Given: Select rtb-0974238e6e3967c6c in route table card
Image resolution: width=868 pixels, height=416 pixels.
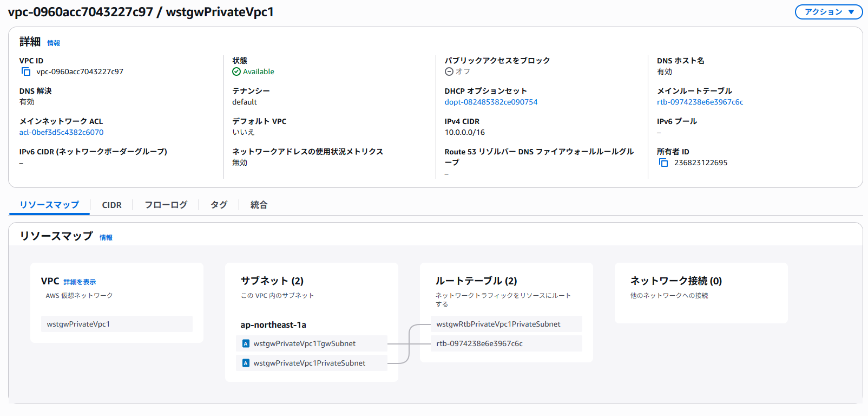Looking at the screenshot, I should click(x=507, y=343).
